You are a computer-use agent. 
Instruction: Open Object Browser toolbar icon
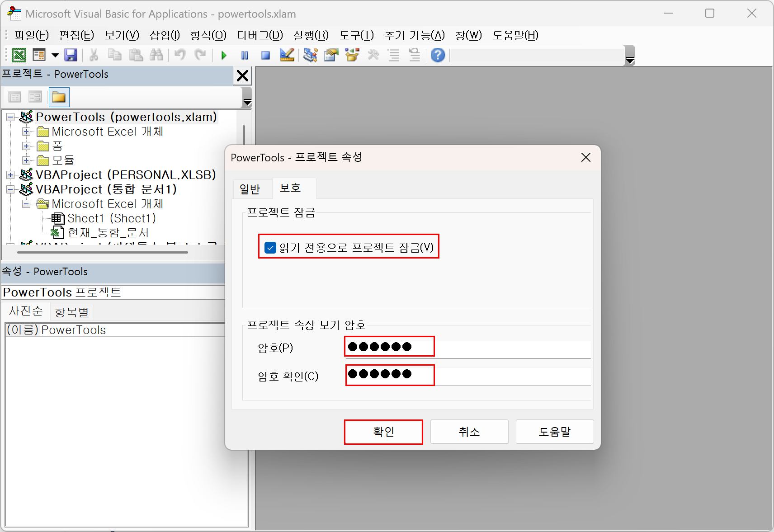(352, 55)
